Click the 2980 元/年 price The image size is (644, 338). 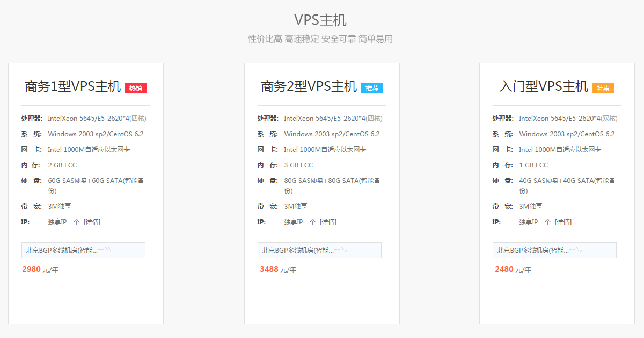40,269
